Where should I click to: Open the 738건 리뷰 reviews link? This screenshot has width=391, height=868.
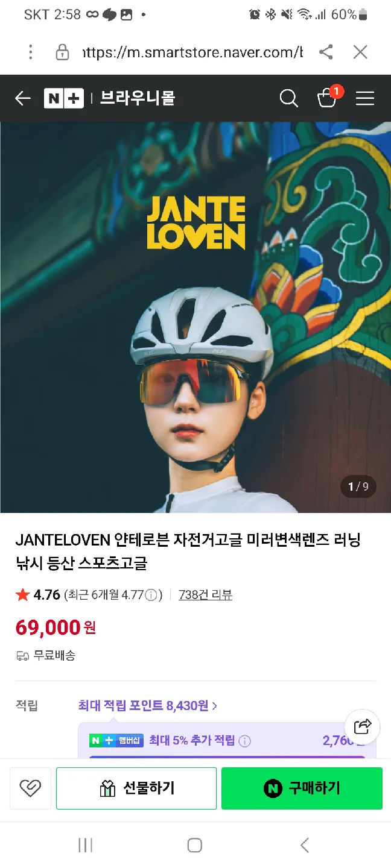pos(205,595)
